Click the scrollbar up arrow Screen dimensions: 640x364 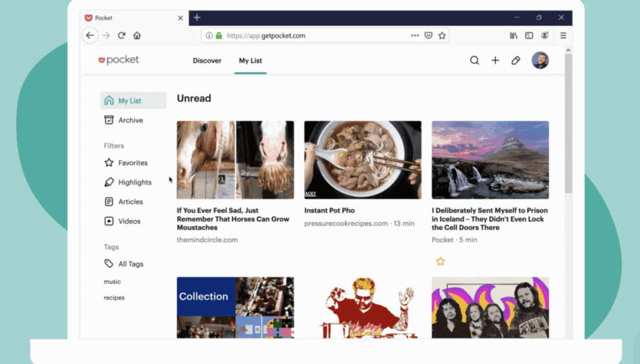[568, 50]
